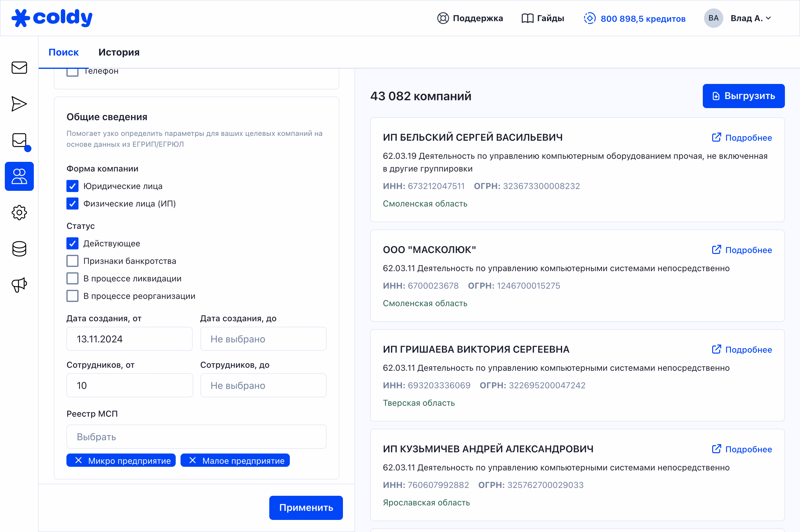Uncheck the Юридические лица checkbox
Image resolution: width=800 pixels, height=532 pixels.
72,186
